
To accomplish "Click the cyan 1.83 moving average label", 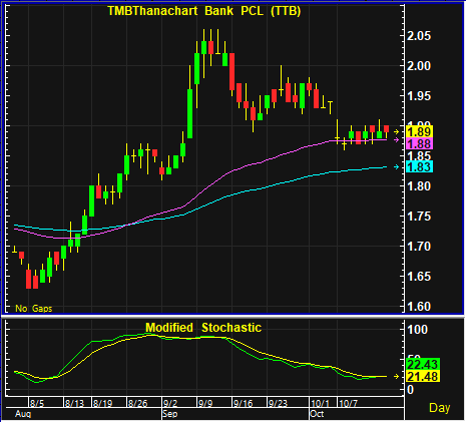I will (420, 167).
